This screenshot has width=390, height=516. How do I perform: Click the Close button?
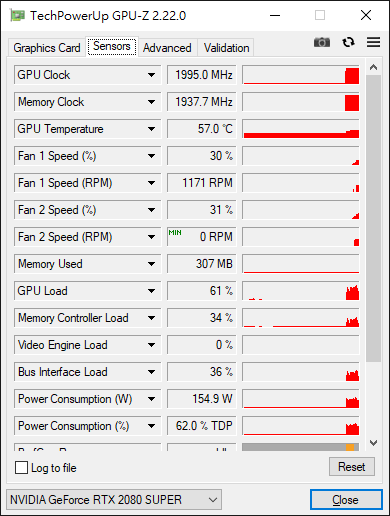[x=346, y=500]
